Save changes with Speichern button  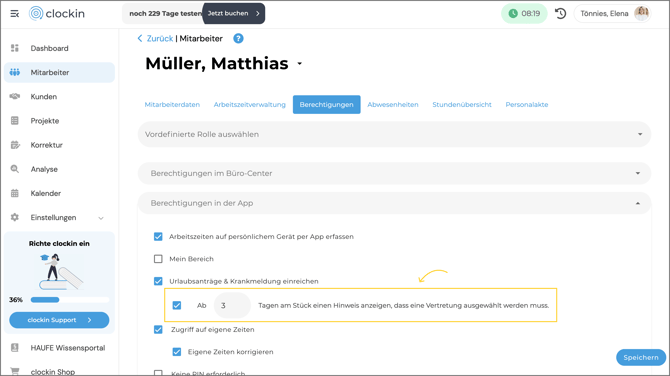tap(641, 358)
